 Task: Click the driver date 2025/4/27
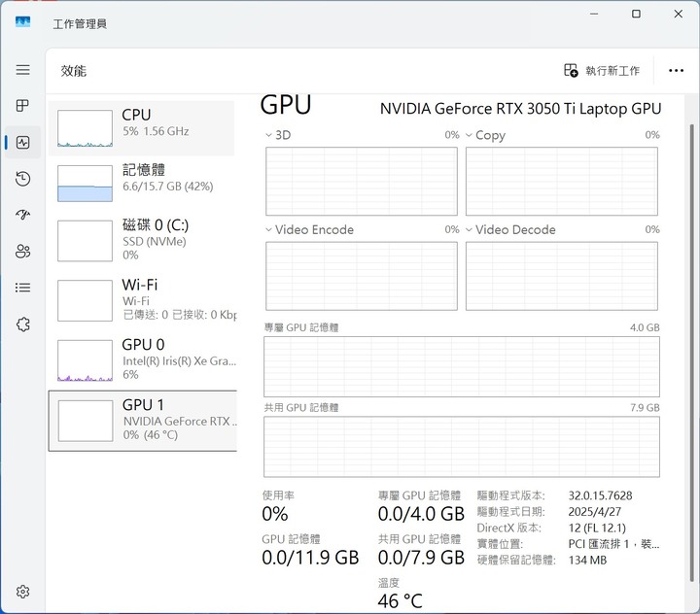point(594,512)
